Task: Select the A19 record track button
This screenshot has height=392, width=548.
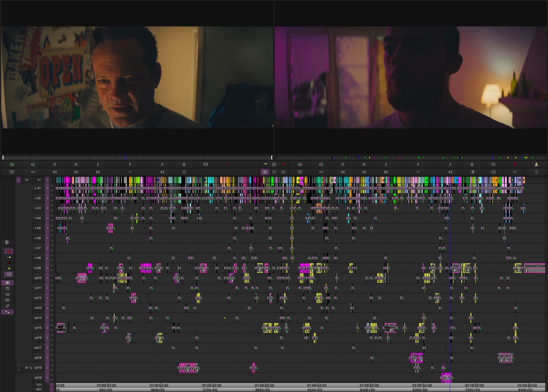Action: pyautogui.click(x=38, y=368)
